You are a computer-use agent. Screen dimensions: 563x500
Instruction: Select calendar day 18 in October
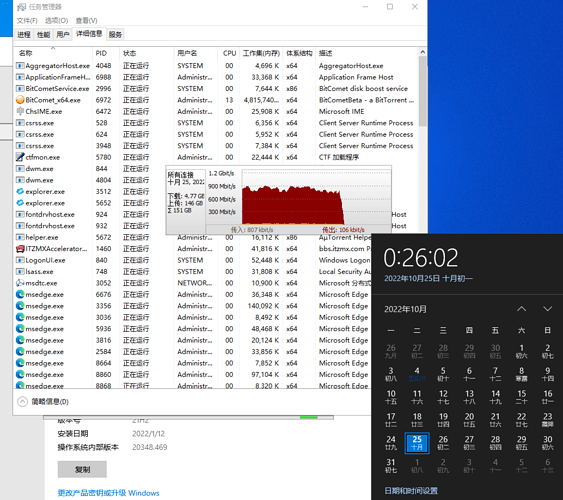417,420
